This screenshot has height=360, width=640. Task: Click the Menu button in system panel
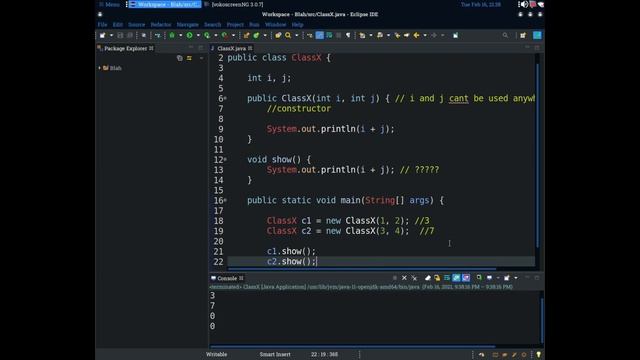coord(109,4)
